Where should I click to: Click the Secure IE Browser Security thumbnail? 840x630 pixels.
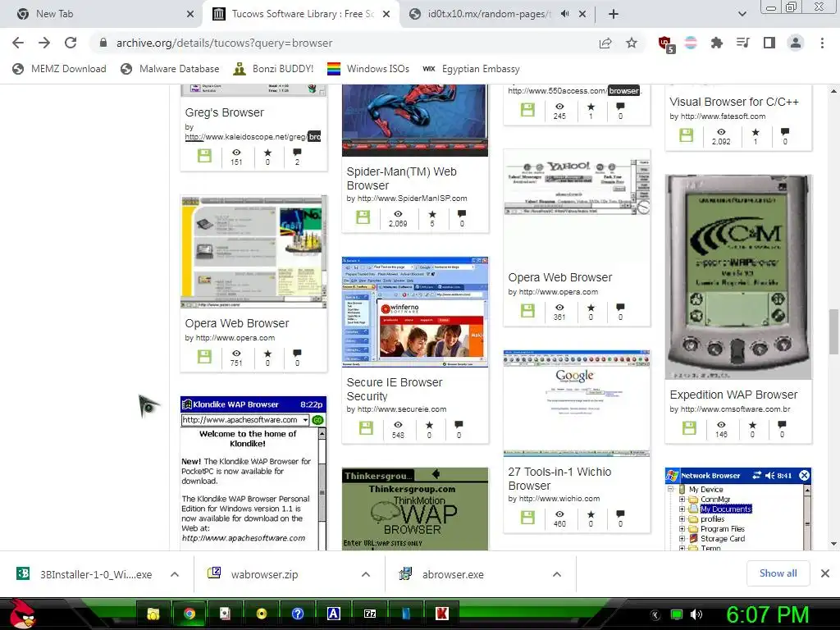point(415,312)
